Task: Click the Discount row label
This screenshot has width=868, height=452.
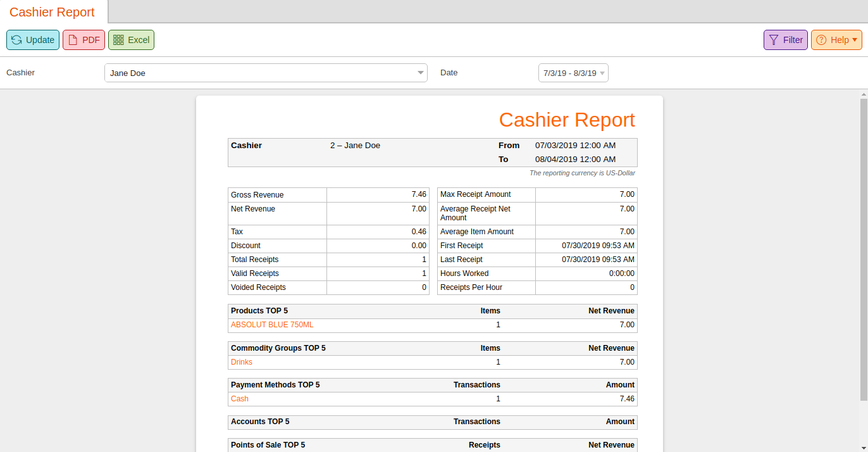Action: coord(245,246)
